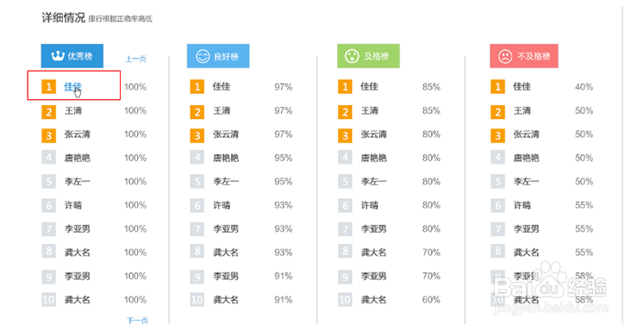Viewport: 644px width, 330px height.
Task: Open 佳佳 in the 优秀榜 list
Action: [x=73, y=87]
